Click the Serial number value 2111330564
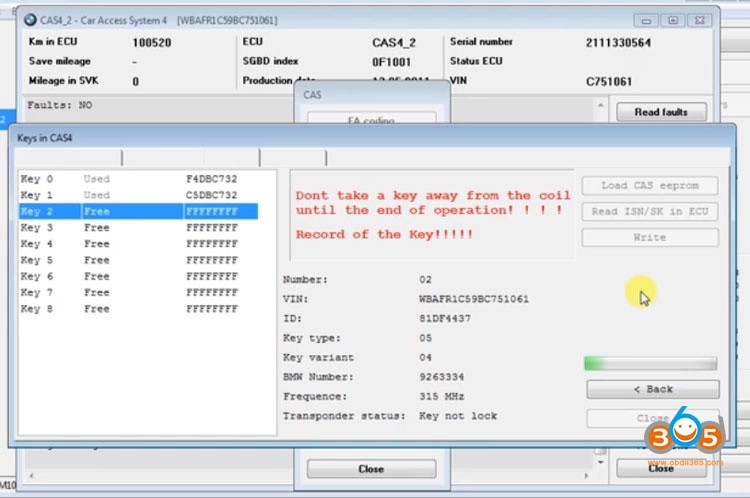Screen dimensions: 750x498 (x=618, y=43)
